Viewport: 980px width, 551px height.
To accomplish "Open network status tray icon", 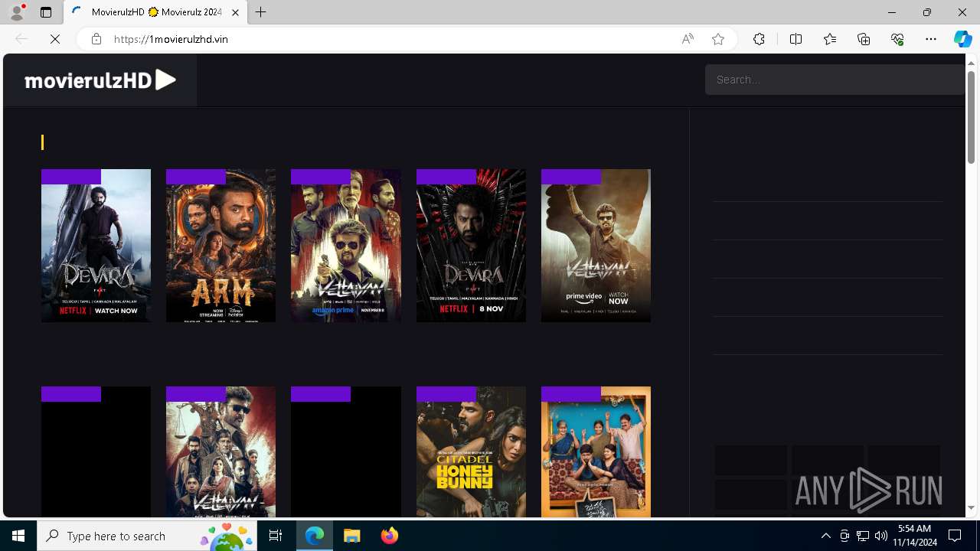I will click(863, 536).
